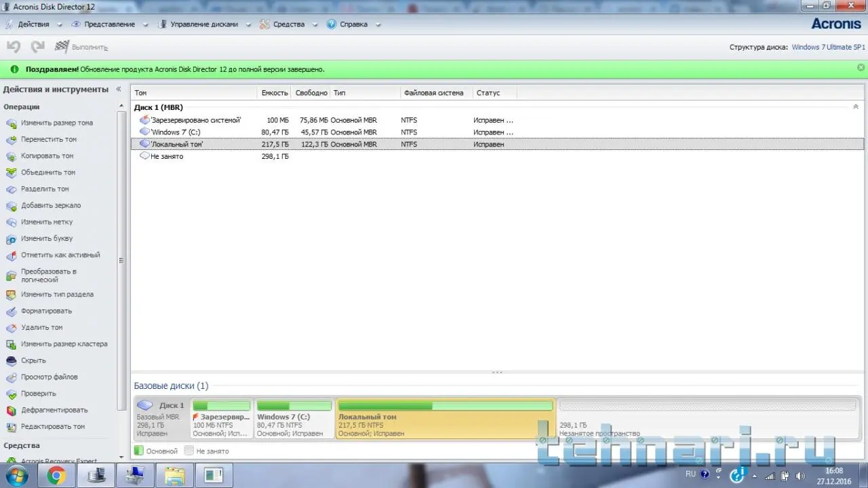868x488 pixels.
Task: Expand the dropdown arrow next to Управление дисками
Action: pyautogui.click(x=248, y=25)
